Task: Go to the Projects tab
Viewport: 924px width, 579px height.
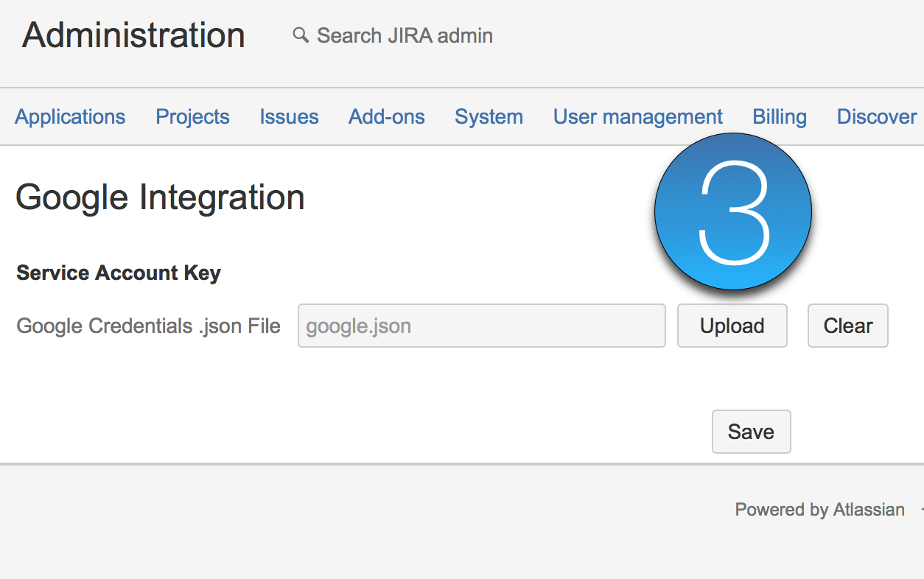Action: coord(192,116)
